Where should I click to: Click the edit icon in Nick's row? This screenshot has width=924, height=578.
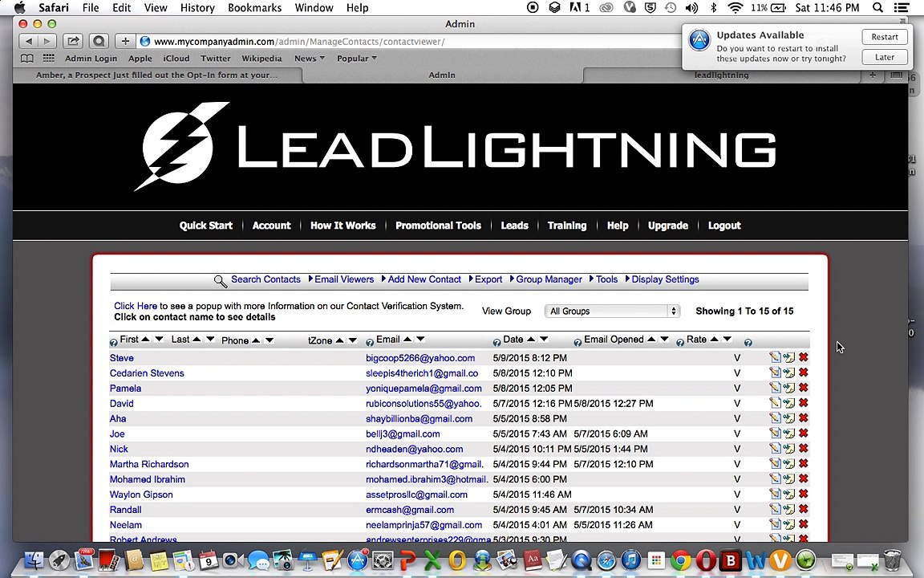click(775, 449)
